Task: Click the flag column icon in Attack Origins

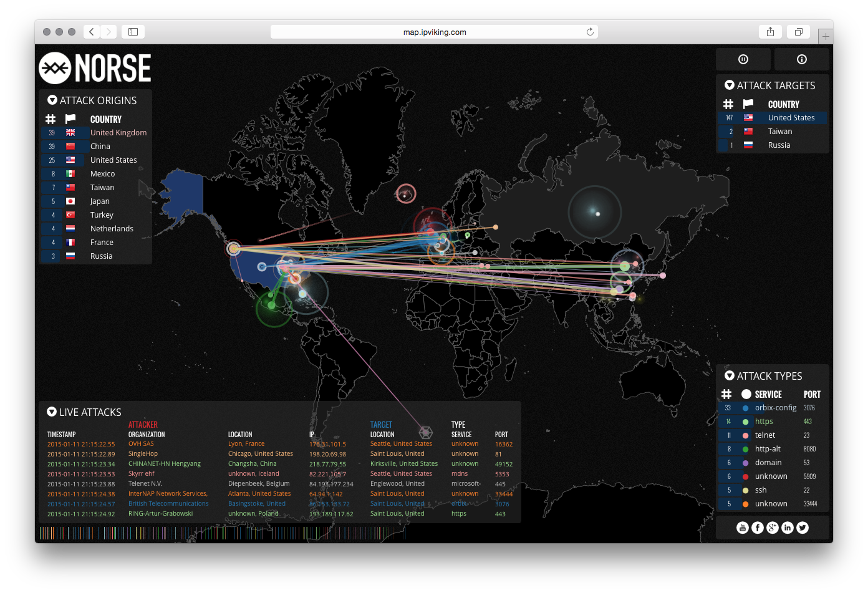Action: point(70,118)
